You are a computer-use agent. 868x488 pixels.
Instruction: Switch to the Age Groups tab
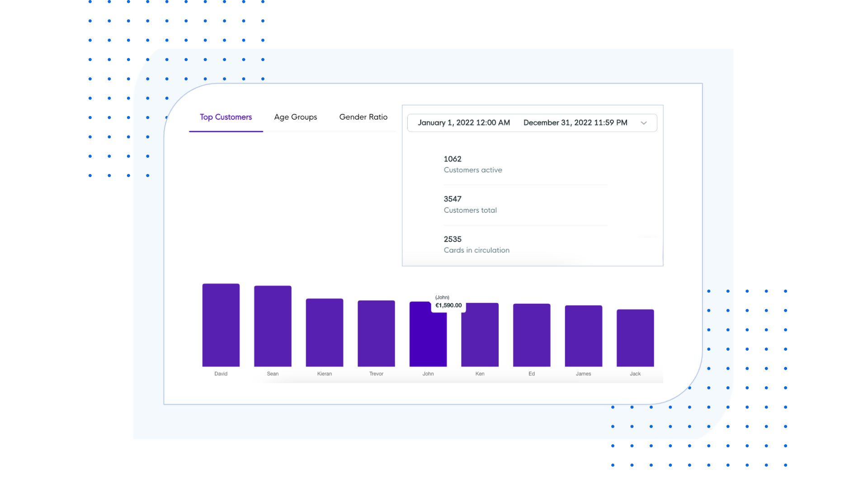(x=296, y=117)
